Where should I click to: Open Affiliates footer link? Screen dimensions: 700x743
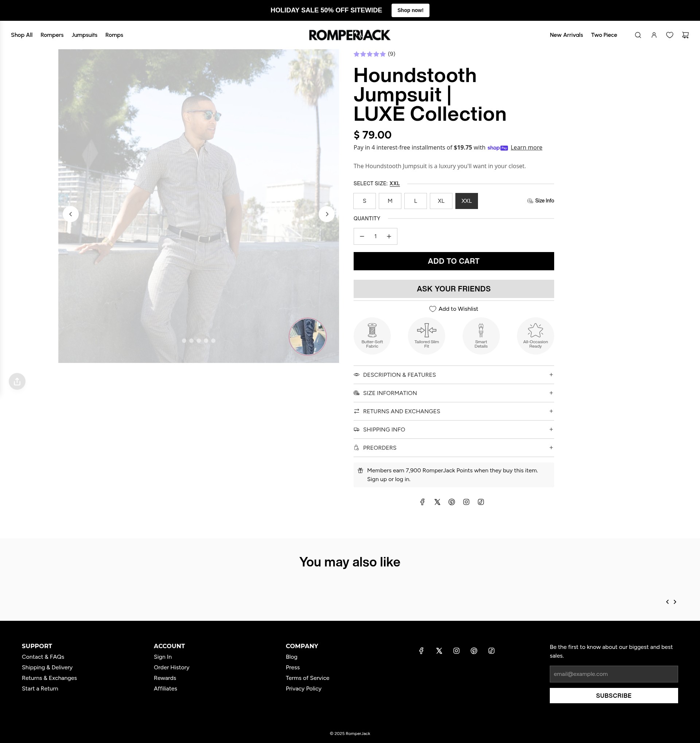click(166, 689)
